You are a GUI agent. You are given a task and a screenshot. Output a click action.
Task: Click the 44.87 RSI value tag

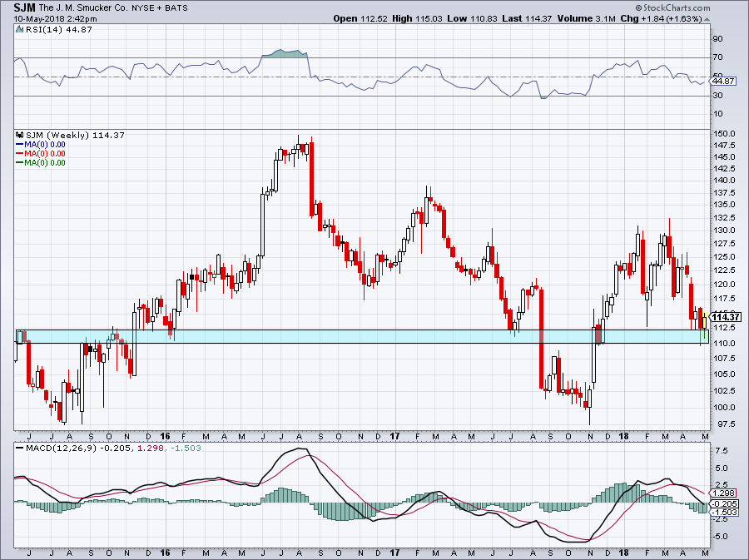pyautogui.click(x=726, y=81)
